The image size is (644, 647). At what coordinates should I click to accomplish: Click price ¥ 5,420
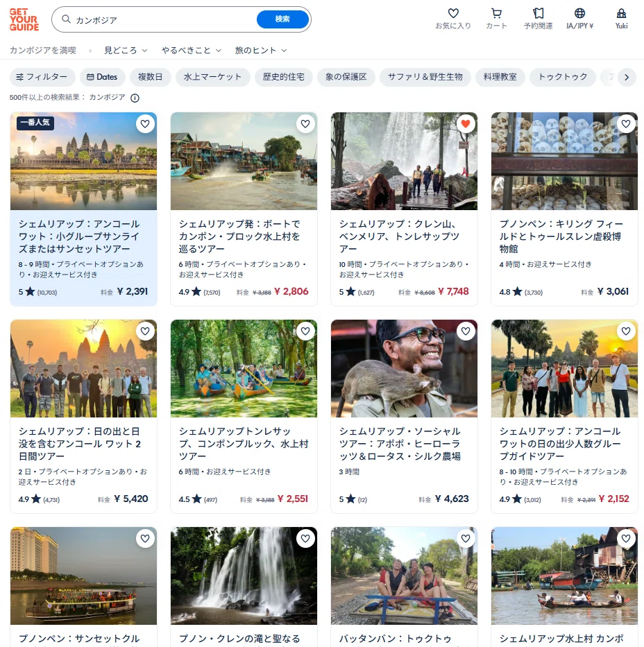click(131, 499)
